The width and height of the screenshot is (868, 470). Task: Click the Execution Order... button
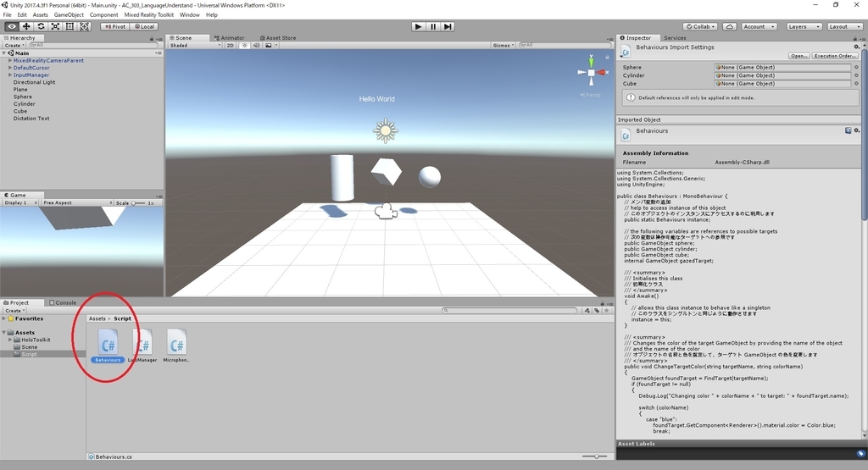point(835,56)
